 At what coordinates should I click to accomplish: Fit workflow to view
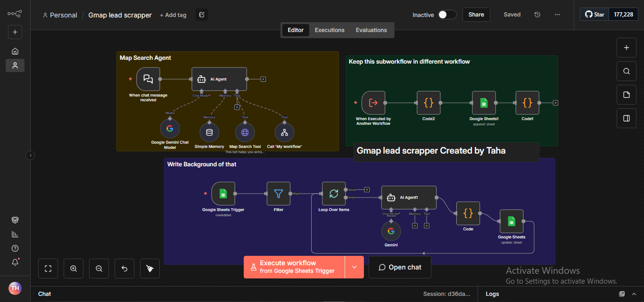pos(48,269)
